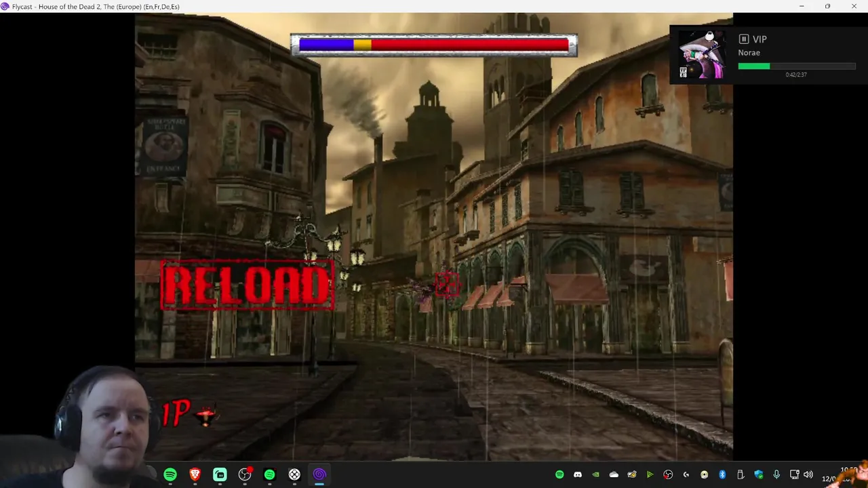Minimize the Flycast window
The image size is (868, 488).
click(x=802, y=6)
